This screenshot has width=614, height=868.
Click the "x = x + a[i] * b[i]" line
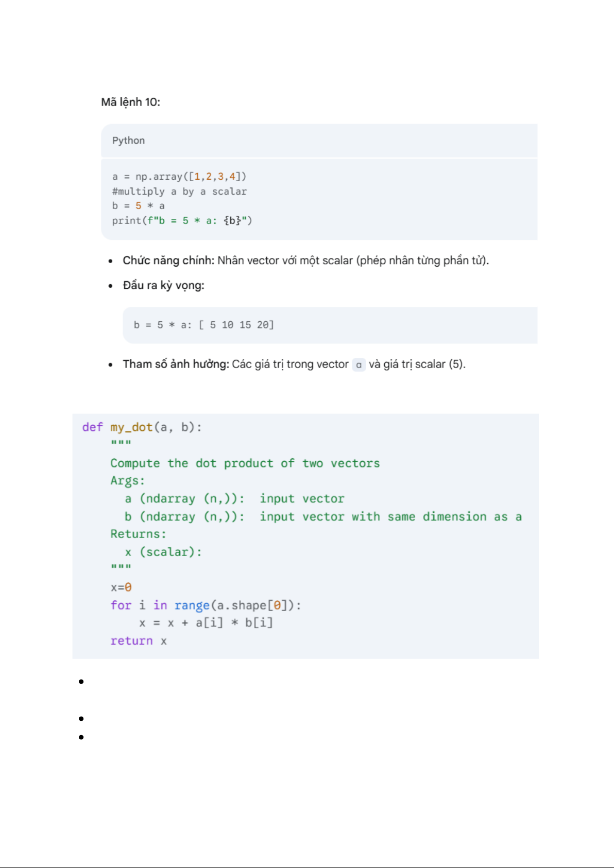[206, 623]
